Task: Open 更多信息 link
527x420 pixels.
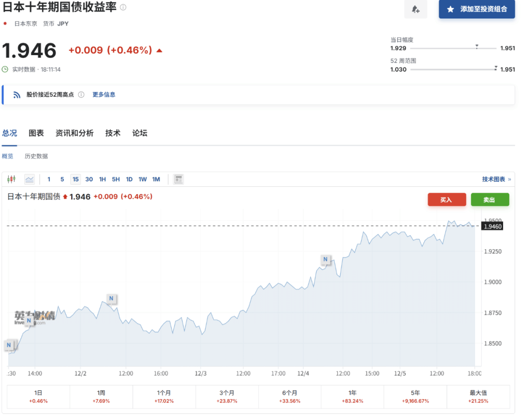Action: coord(104,95)
